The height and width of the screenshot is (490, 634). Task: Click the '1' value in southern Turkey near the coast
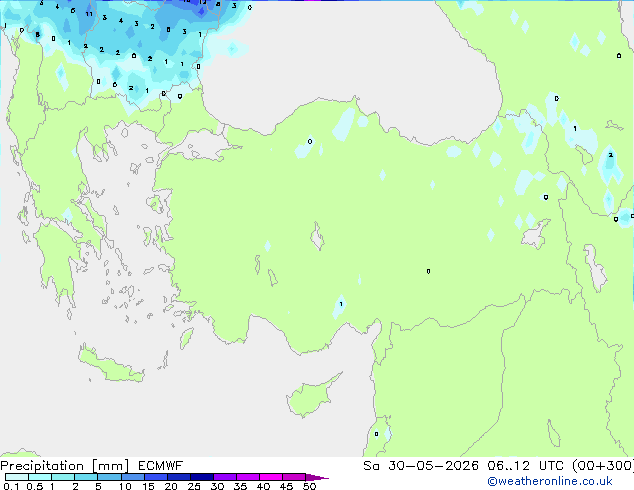pos(341,304)
